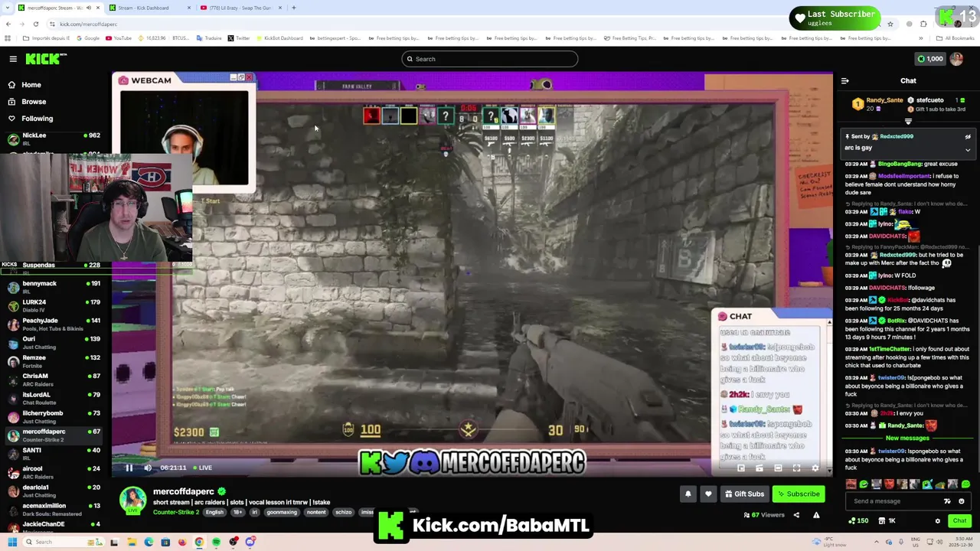Open mercoffdaperc streamer avatar
The width and height of the screenshot is (980, 551).
coord(132,500)
